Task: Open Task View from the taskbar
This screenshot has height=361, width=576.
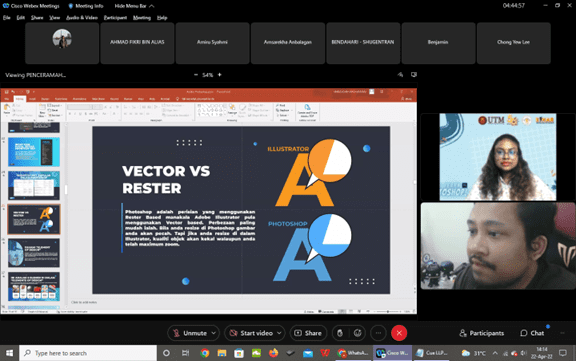Action: pos(186,353)
